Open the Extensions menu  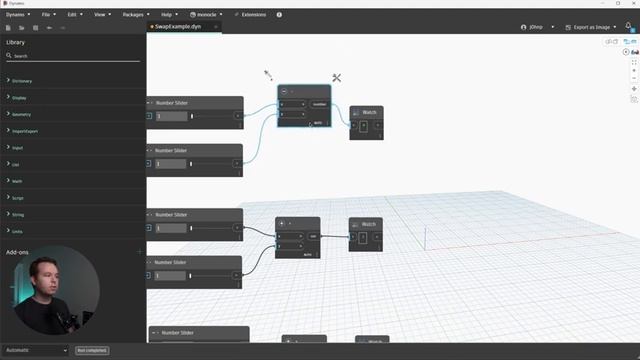coord(250,15)
